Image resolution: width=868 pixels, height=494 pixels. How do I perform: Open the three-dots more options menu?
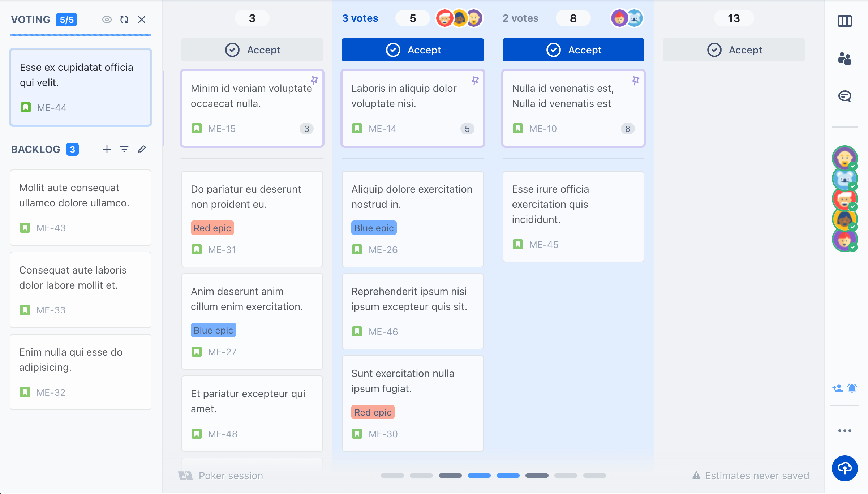tap(845, 431)
